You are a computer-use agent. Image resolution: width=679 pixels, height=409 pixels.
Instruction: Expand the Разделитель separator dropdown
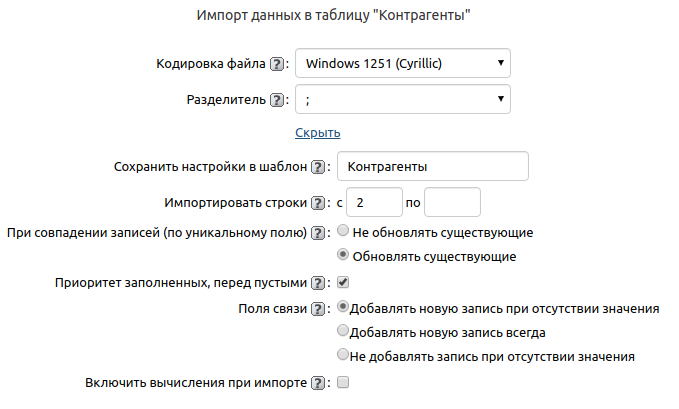(403, 100)
